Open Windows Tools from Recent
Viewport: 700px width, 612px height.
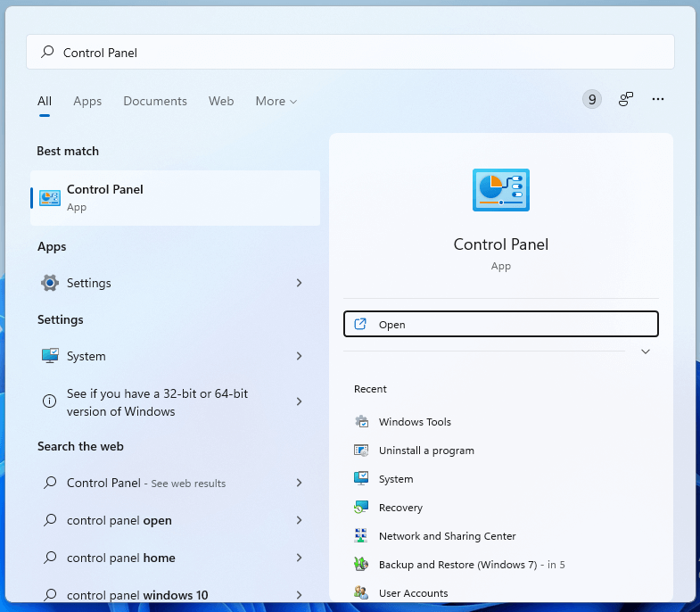(x=415, y=422)
